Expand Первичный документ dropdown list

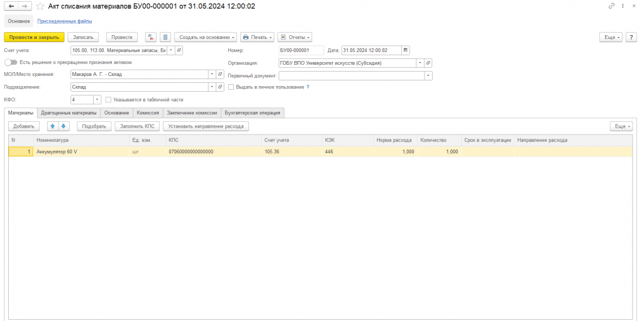point(428,75)
